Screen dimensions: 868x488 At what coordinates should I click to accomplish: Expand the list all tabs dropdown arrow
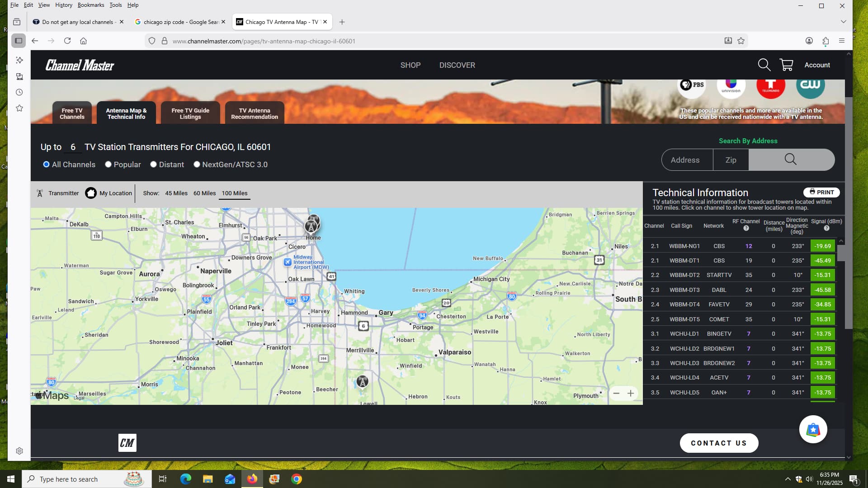pos(843,22)
